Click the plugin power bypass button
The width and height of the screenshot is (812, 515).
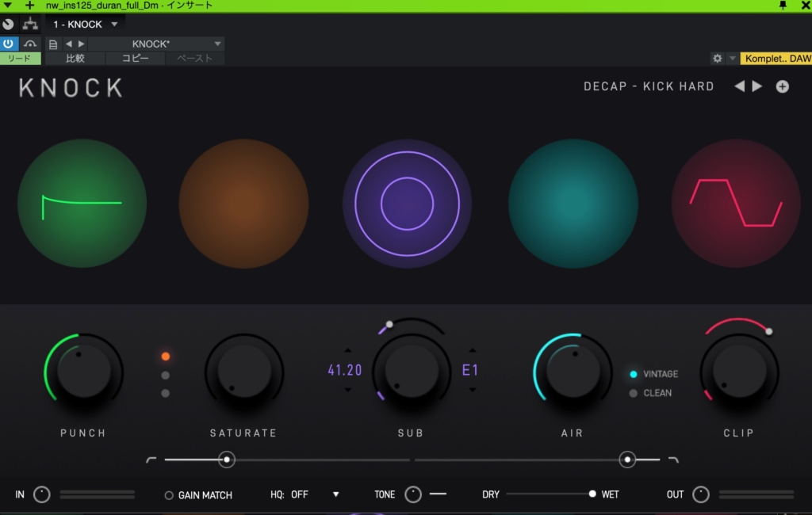[x=10, y=44]
